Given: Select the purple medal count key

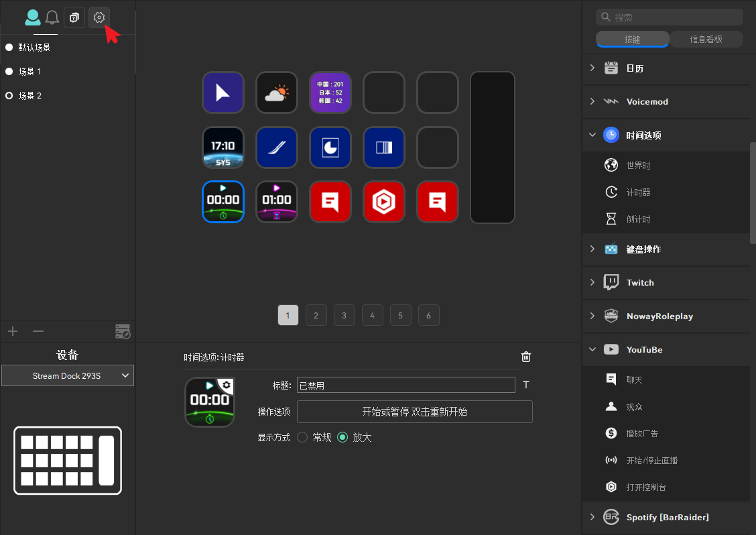Looking at the screenshot, I should pyautogui.click(x=330, y=93).
